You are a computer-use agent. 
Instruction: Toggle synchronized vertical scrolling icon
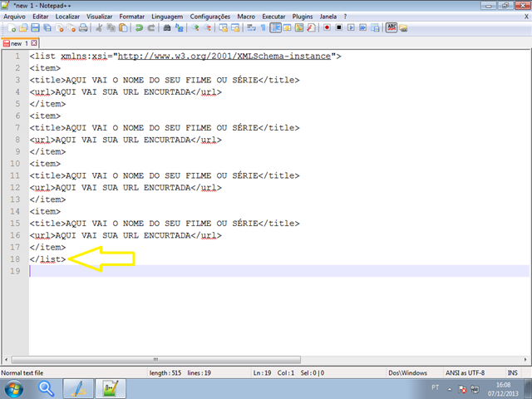(223, 27)
